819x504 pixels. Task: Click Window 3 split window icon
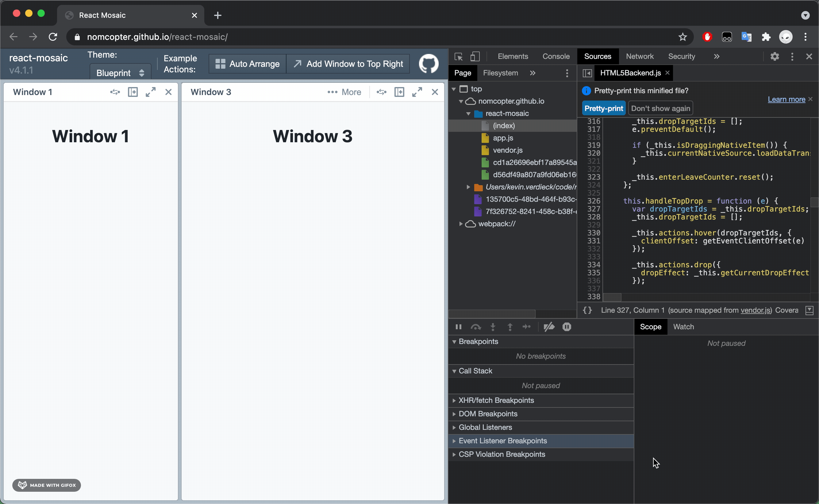point(399,92)
